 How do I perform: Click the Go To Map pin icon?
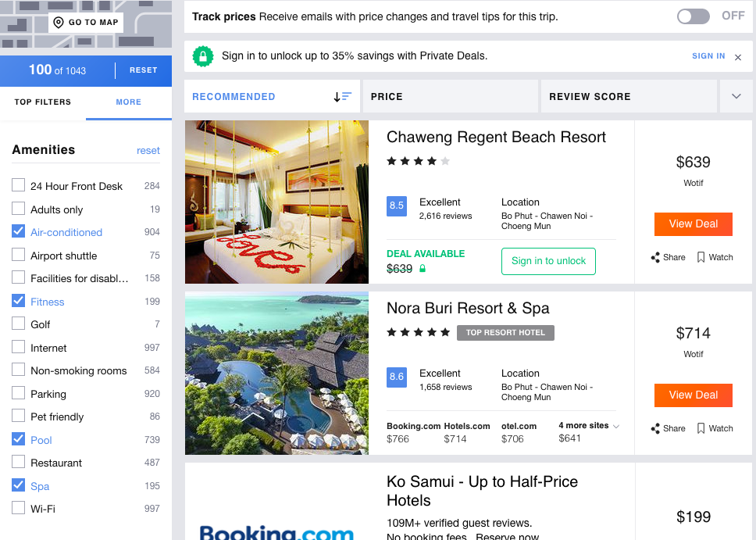click(x=59, y=23)
